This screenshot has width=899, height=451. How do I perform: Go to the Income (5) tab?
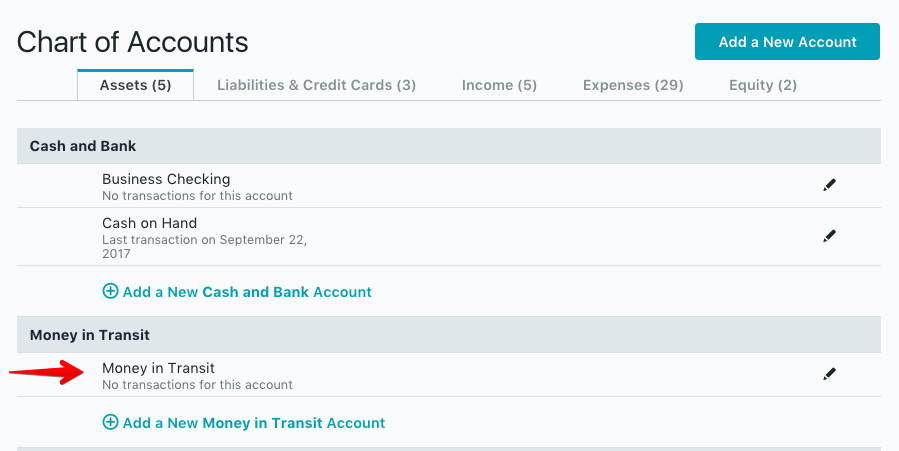(499, 85)
